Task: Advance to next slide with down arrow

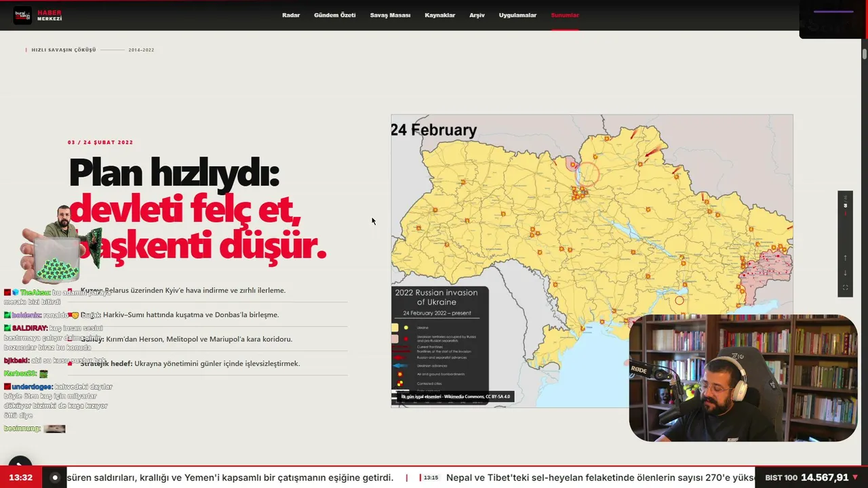Action: [845, 273]
